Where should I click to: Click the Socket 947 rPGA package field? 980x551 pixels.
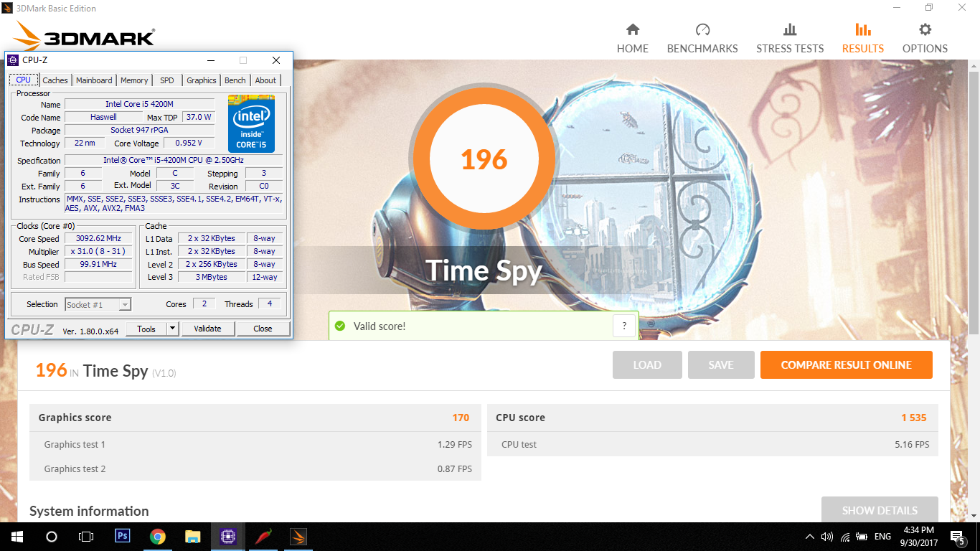pos(139,130)
